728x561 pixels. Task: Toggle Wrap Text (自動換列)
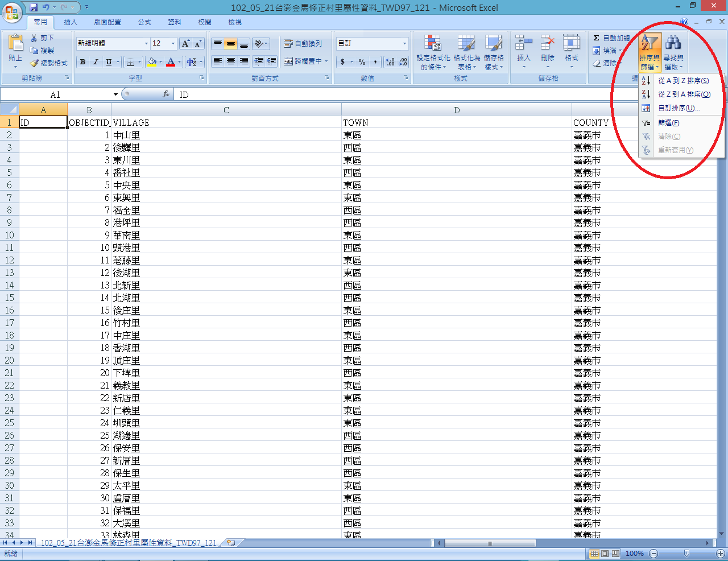click(303, 44)
